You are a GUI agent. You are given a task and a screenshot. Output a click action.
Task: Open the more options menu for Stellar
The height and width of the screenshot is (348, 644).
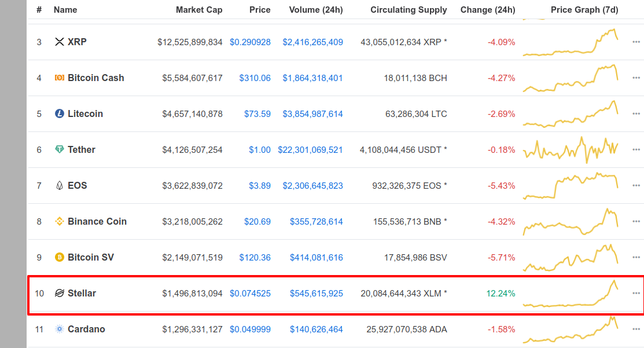[636, 294]
